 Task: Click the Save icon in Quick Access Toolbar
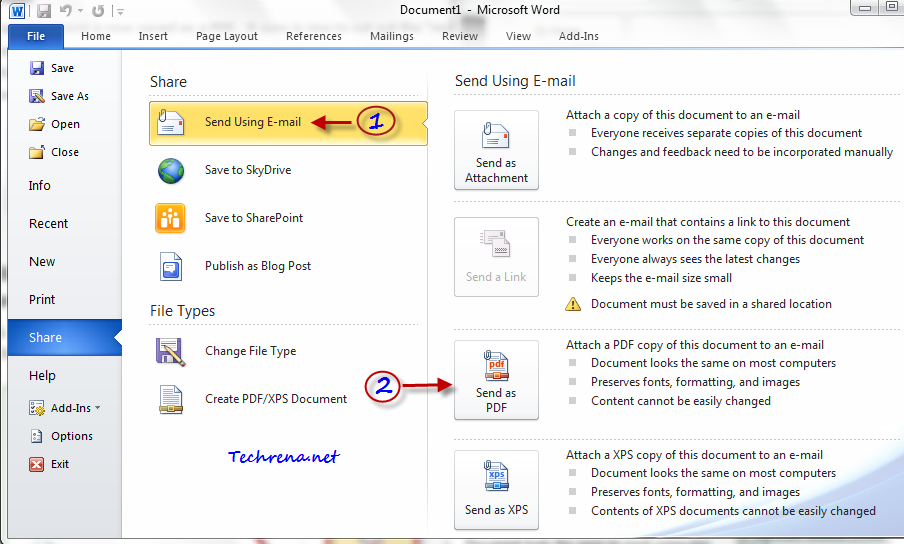click(x=44, y=10)
